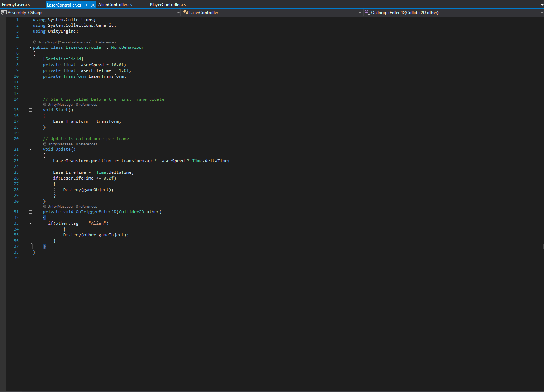Click the 'Destroy(other.gameObject);' statement
544x392 pixels.
pyautogui.click(x=96, y=235)
